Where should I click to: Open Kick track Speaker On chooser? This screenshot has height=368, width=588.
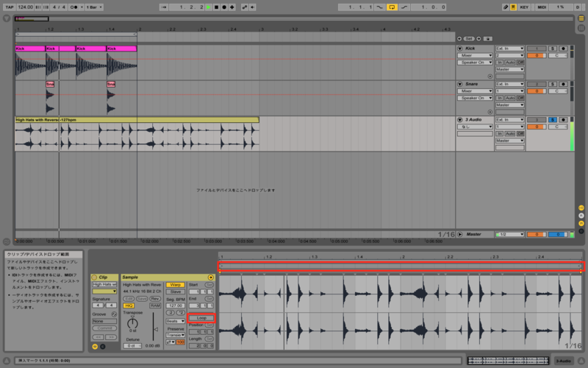tap(475, 63)
